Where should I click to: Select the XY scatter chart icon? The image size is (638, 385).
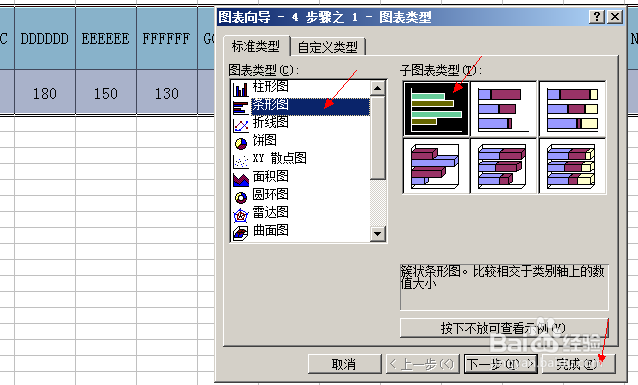(240, 161)
